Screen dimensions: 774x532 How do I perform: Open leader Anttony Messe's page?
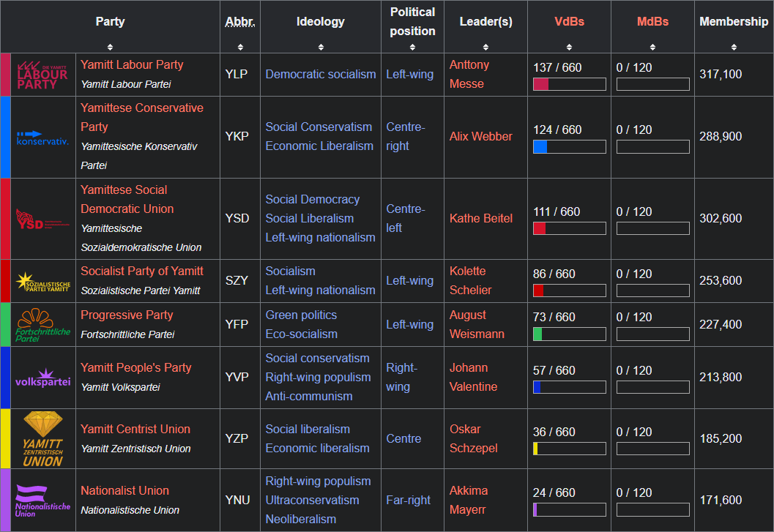[469, 74]
